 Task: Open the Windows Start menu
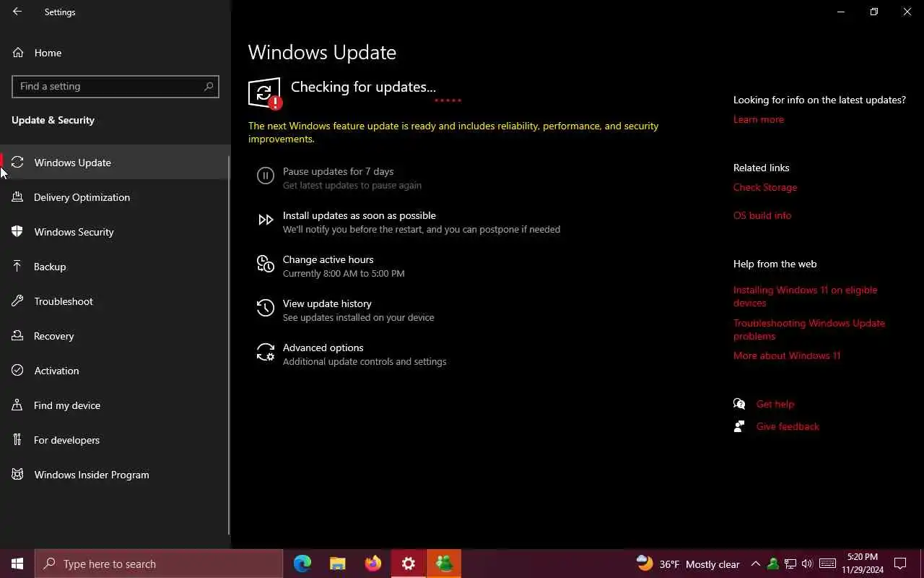[x=17, y=564]
